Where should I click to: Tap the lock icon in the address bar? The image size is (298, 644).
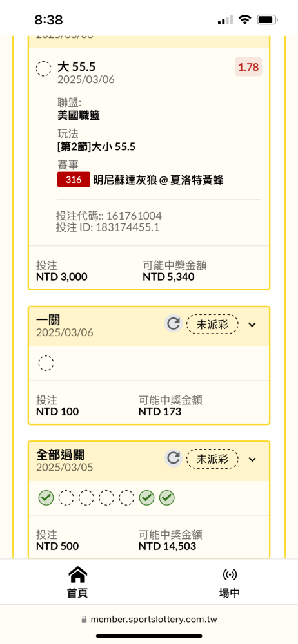pyautogui.click(x=84, y=619)
